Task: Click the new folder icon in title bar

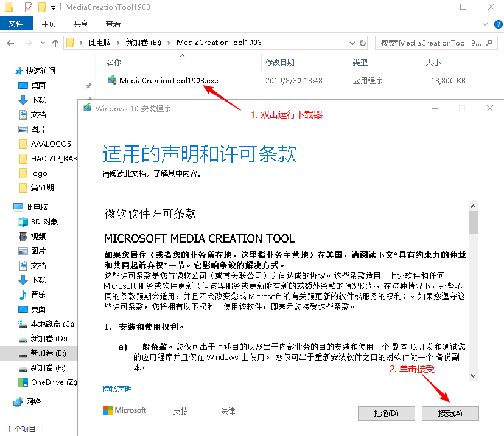Action: point(42,7)
